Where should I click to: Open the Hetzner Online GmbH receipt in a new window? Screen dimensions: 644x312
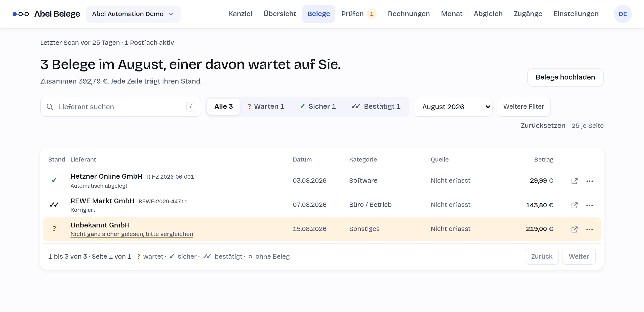(574, 181)
